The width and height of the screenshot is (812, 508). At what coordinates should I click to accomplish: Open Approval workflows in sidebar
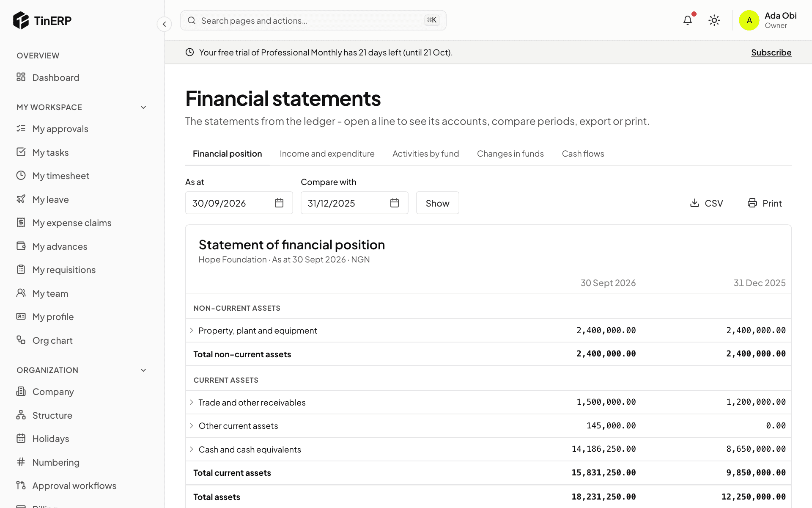coord(74,486)
